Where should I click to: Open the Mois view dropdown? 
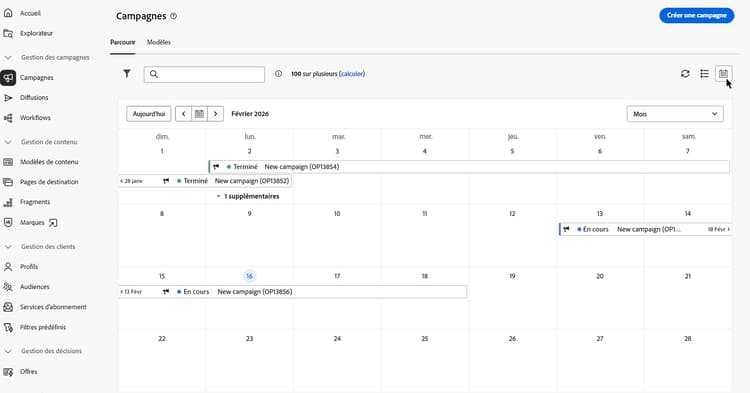pyautogui.click(x=675, y=114)
